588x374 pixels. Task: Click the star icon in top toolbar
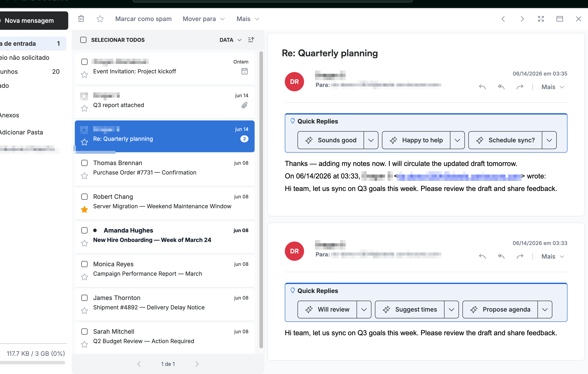[100, 19]
